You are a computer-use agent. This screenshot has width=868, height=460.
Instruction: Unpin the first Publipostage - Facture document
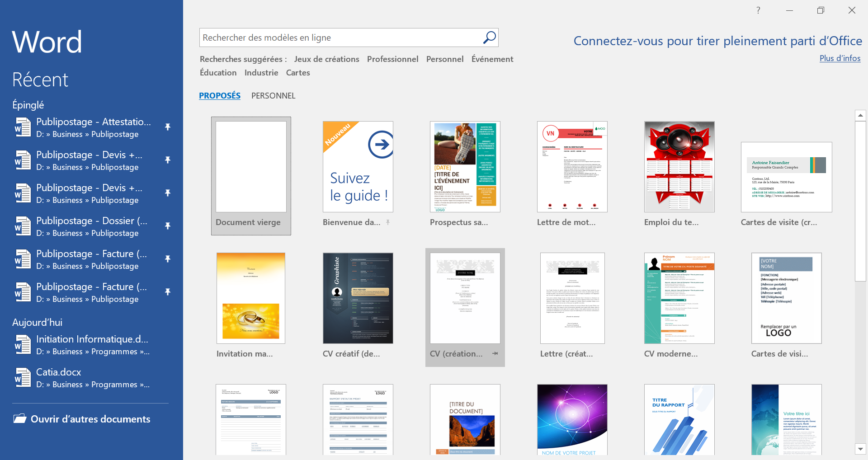[168, 259]
